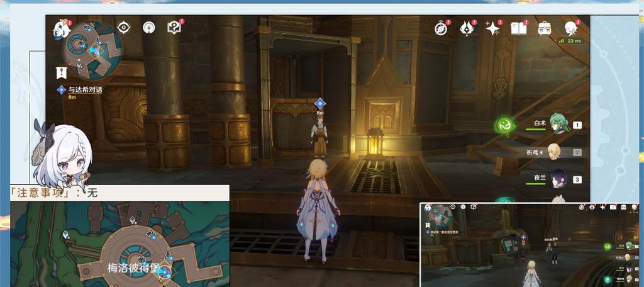Select party slot number 1
Image resolution: width=644 pixels, height=287 pixels.
point(577,125)
